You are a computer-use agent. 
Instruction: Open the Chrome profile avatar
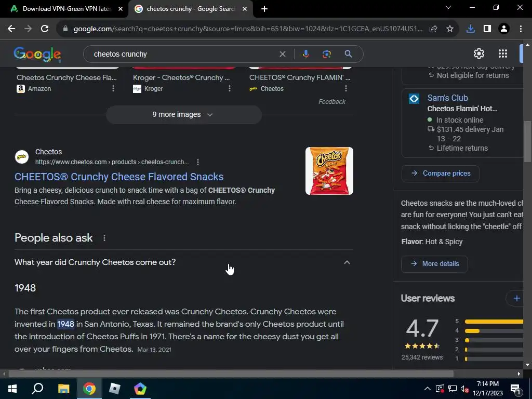pyautogui.click(x=504, y=29)
